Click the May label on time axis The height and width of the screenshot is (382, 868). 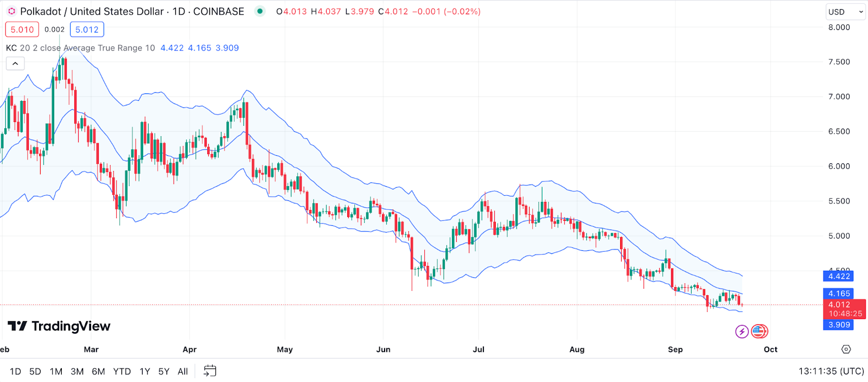point(285,349)
